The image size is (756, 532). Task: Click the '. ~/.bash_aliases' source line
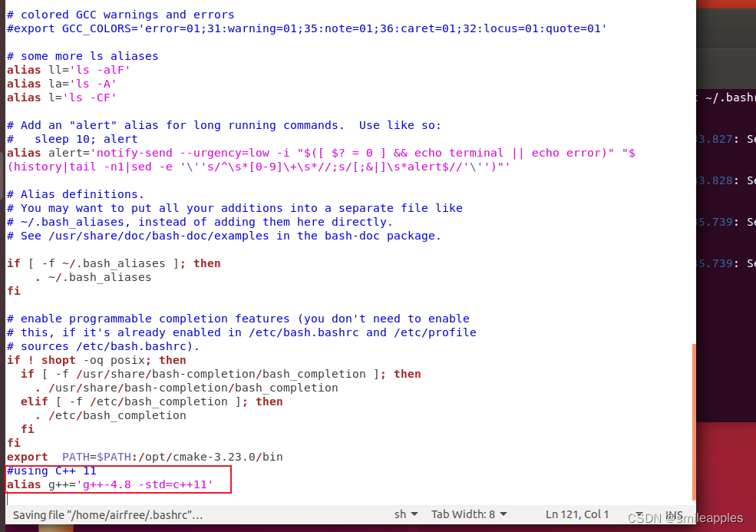93,277
